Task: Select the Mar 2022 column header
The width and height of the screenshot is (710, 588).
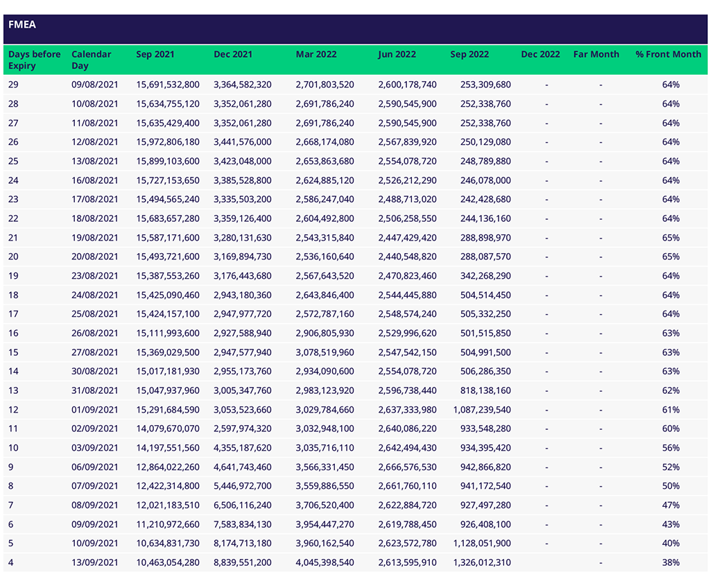Action: tap(315, 54)
